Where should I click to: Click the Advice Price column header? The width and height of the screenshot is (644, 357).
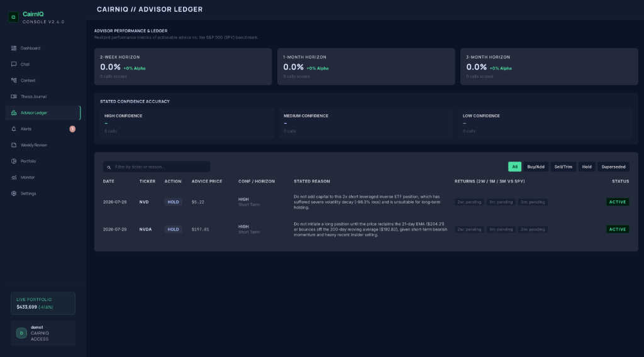pyautogui.click(x=206, y=182)
